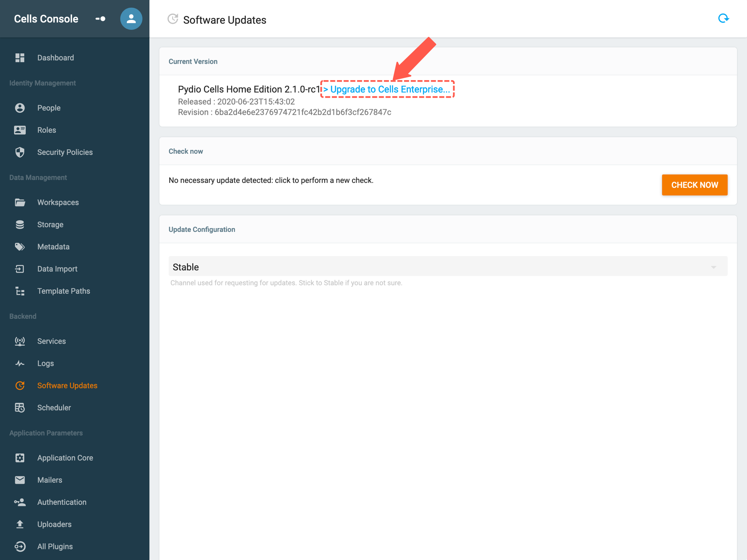Expand channel list via dropdown arrow

click(714, 267)
